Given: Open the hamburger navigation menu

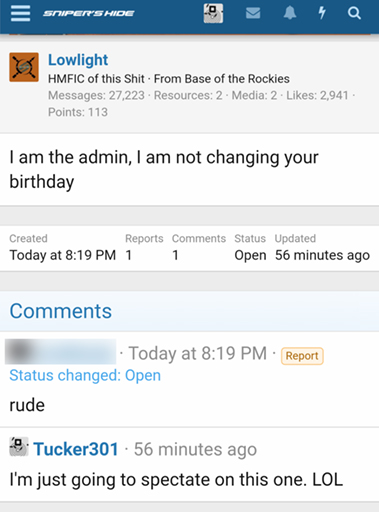Looking at the screenshot, I should point(20,13).
